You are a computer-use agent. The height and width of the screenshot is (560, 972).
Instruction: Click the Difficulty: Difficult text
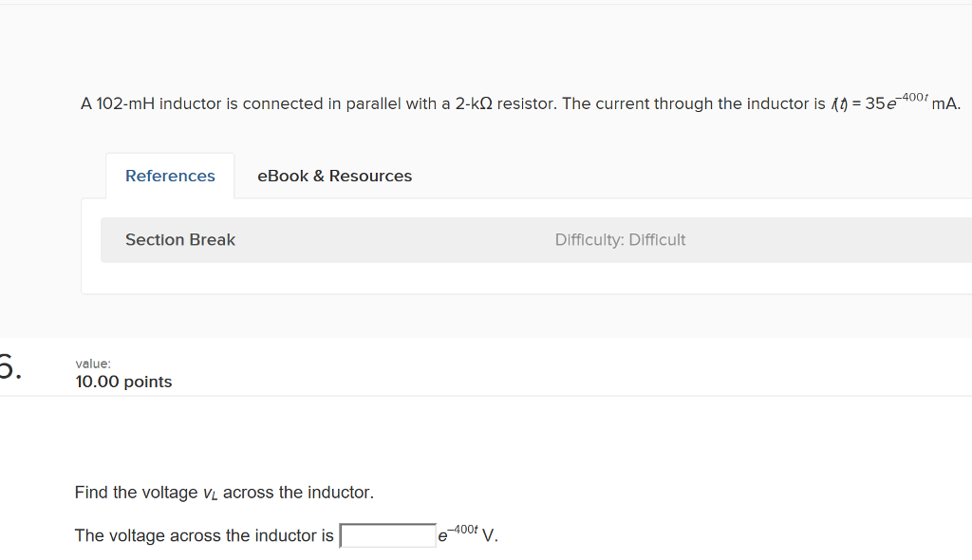click(x=620, y=240)
